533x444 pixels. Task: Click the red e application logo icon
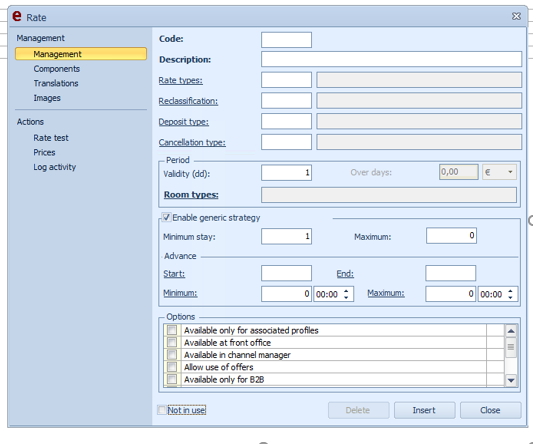click(x=17, y=16)
